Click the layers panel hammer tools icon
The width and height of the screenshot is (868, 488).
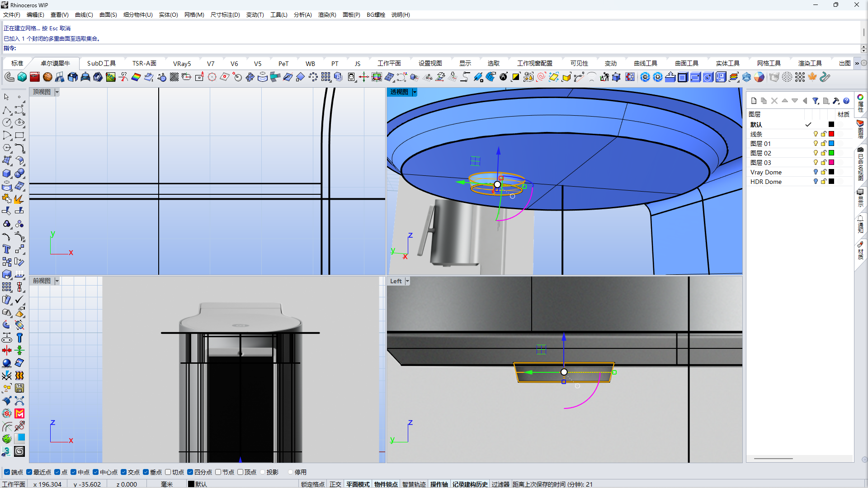pos(836,101)
